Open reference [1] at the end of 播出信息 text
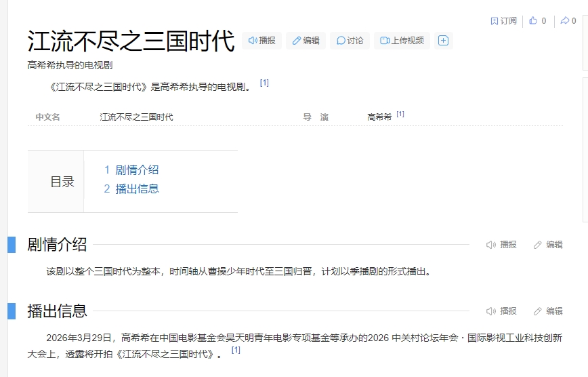 (236, 350)
